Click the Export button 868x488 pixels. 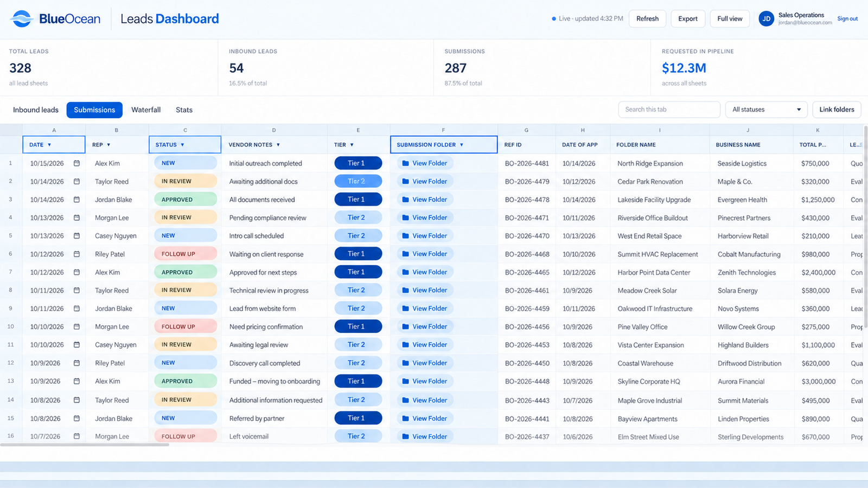click(688, 18)
